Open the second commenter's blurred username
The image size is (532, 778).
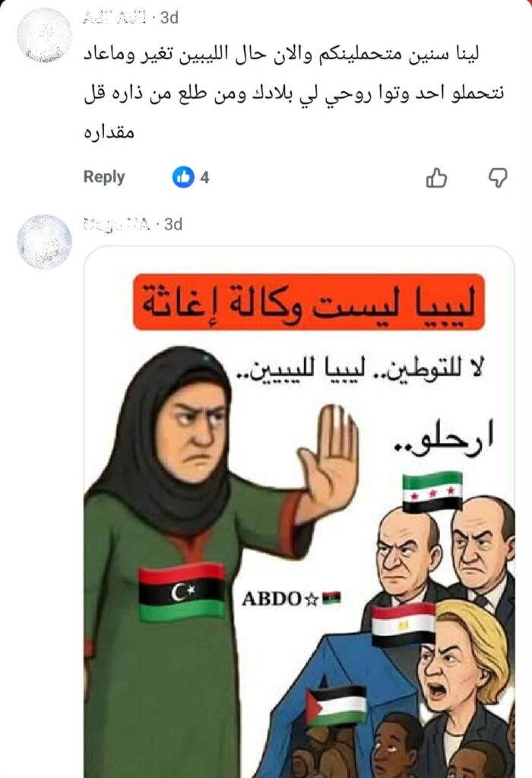(x=116, y=224)
